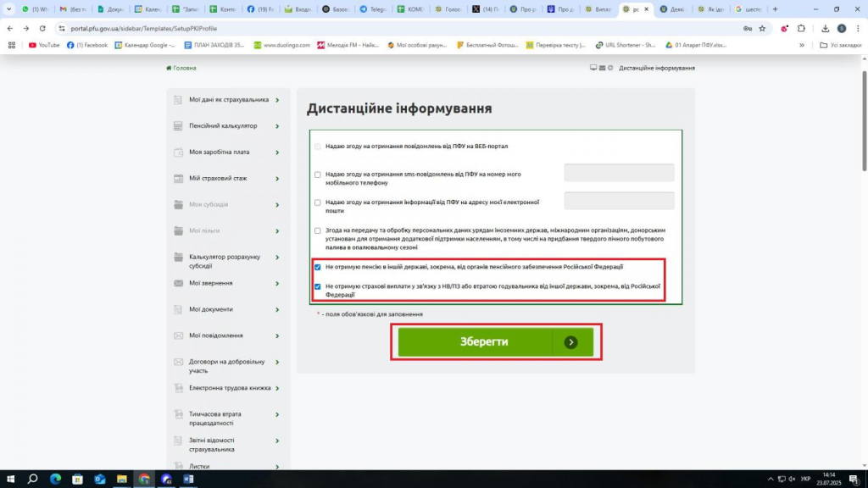
Task: Expand the Договори на добровільну участь arrow
Action: coord(277,362)
